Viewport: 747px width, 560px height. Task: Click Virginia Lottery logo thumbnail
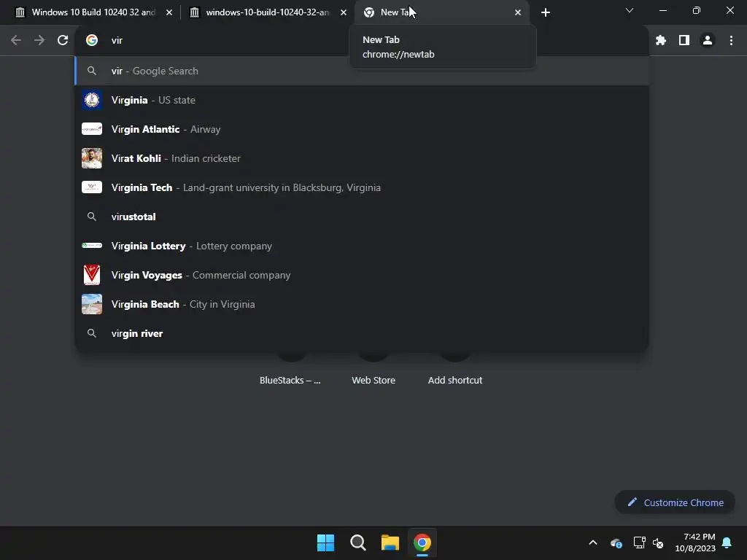(x=92, y=246)
